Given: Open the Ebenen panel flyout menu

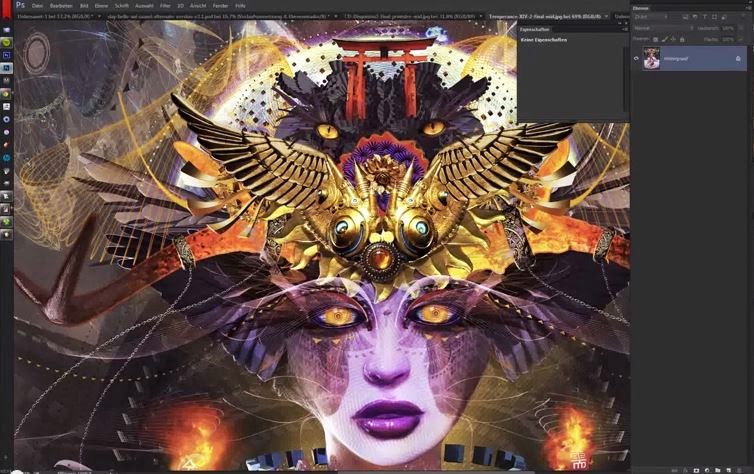Looking at the screenshot, I should pos(749,8).
